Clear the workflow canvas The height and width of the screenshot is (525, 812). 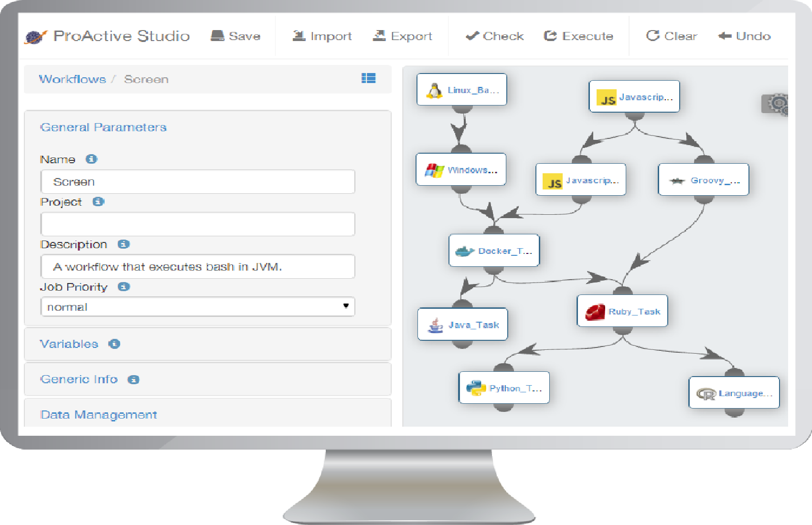click(671, 36)
